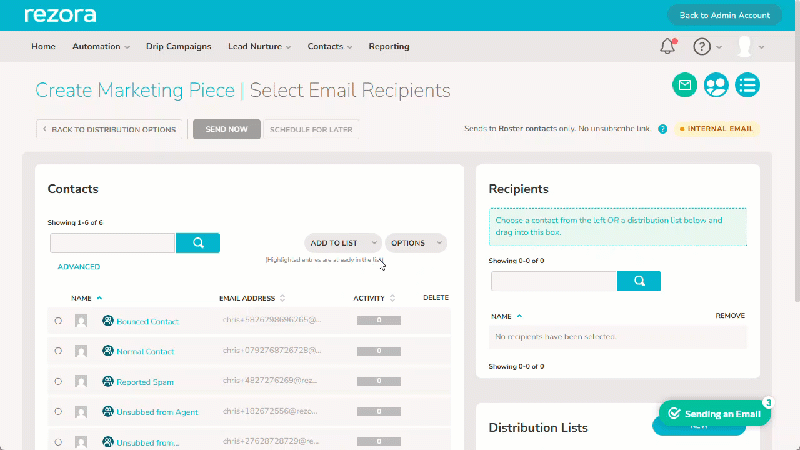
Task: Select the Reported Spam radio button
Action: click(58, 382)
